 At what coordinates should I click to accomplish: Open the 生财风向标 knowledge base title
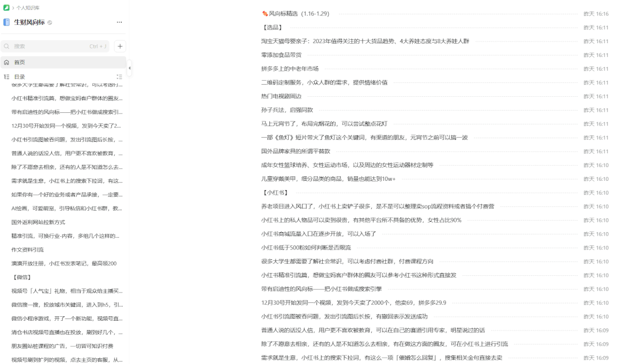[x=29, y=22]
